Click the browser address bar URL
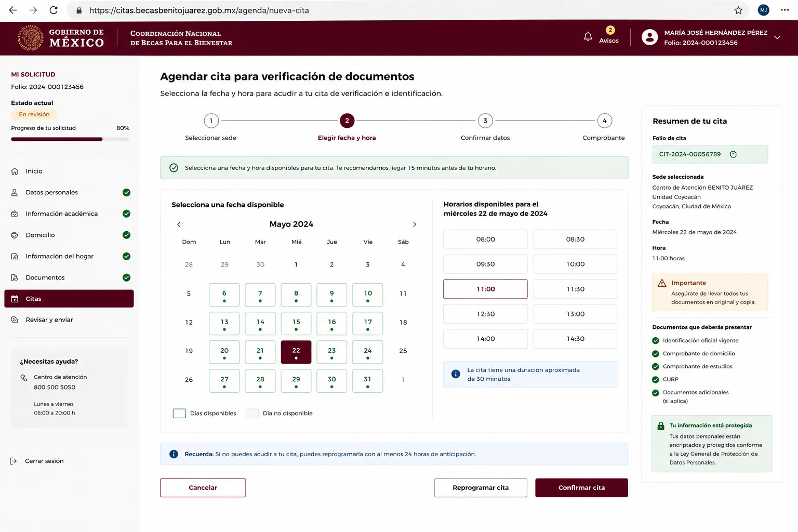Image resolution: width=798 pixels, height=532 pixels. [x=199, y=10]
